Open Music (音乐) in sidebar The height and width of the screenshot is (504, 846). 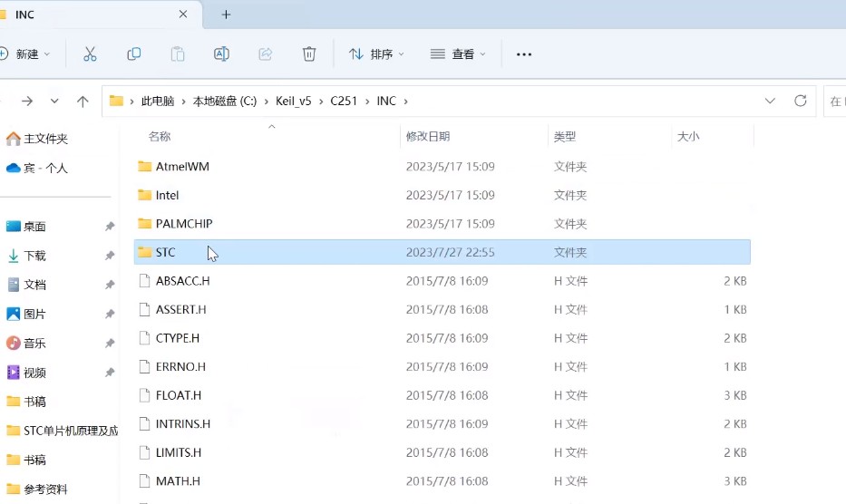26,344
